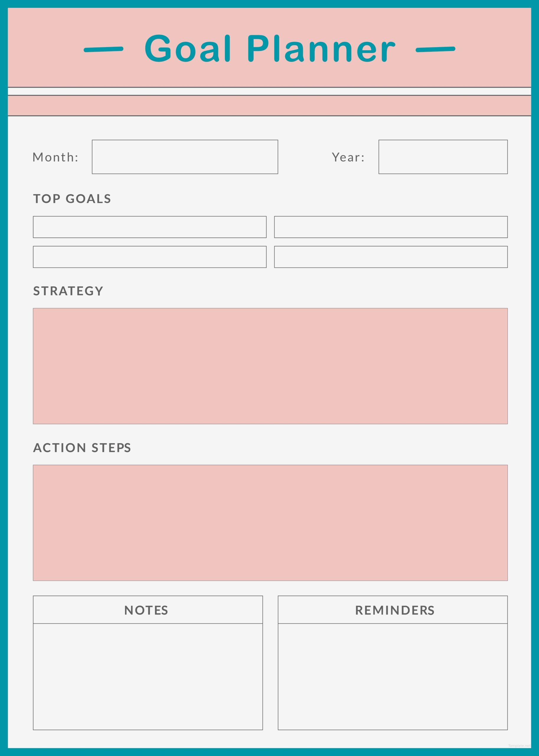The height and width of the screenshot is (756, 539).
Task: Click the ACTION STEPS heading
Action: click(x=82, y=448)
